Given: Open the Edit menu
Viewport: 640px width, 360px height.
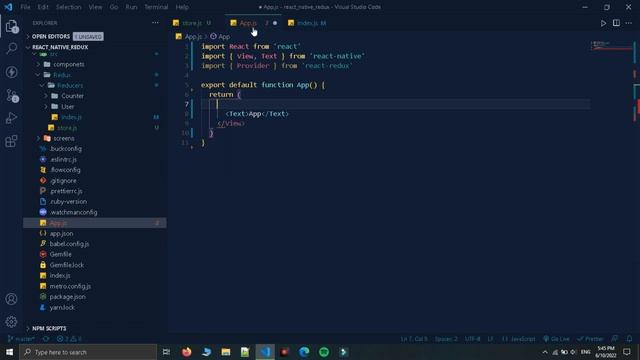Looking at the screenshot, I should tap(43, 7).
